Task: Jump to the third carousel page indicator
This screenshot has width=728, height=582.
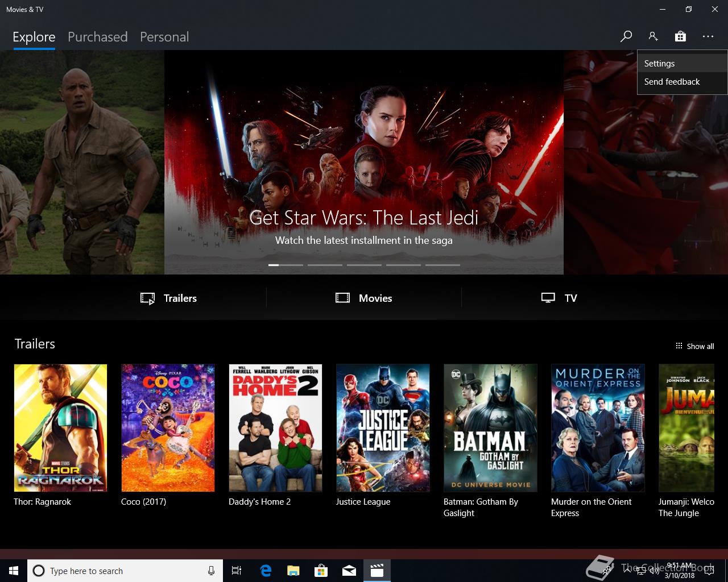Action: coord(364,265)
